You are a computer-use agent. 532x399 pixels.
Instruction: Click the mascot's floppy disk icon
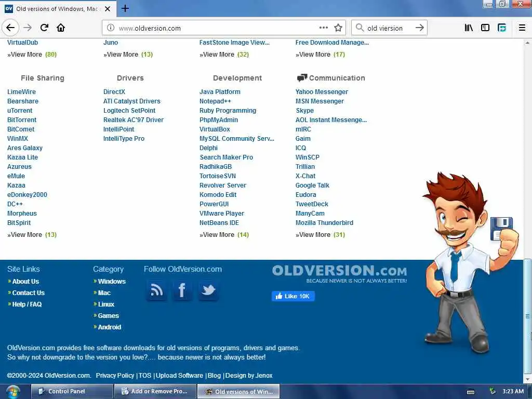click(x=501, y=228)
